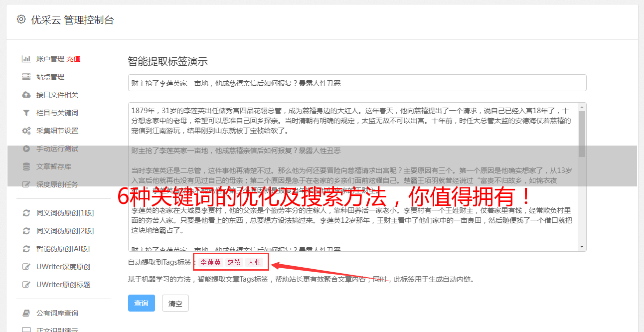Click the 清空 button
Viewport: 644px width, 332px height.
175,303
